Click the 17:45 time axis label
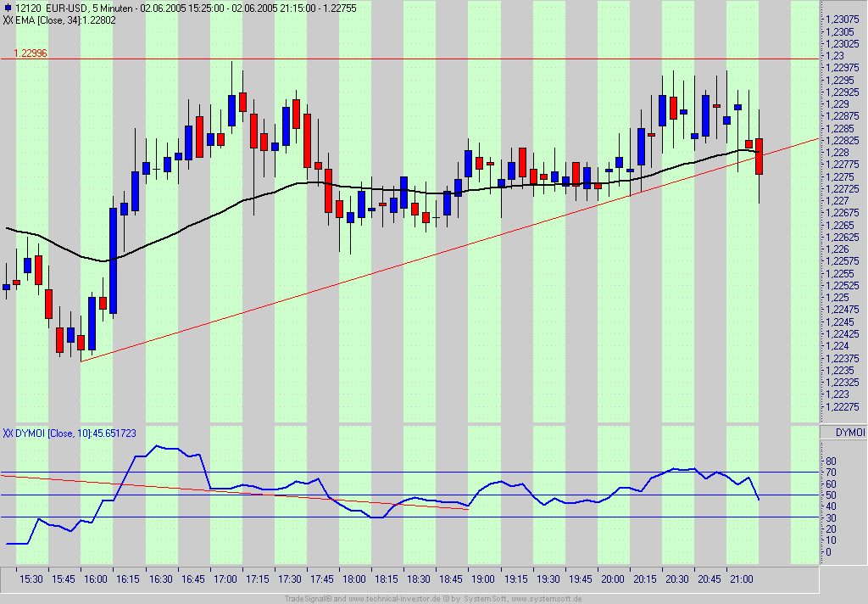868x604 pixels. [321, 579]
